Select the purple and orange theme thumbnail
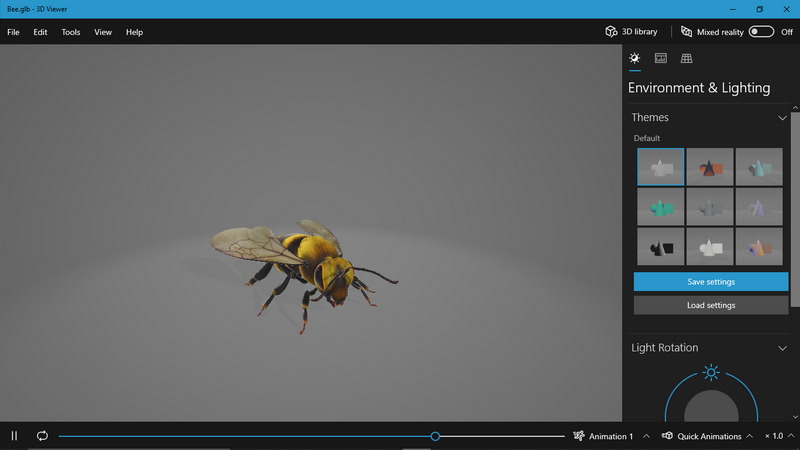The image size is (800, 450). (759, 246)
